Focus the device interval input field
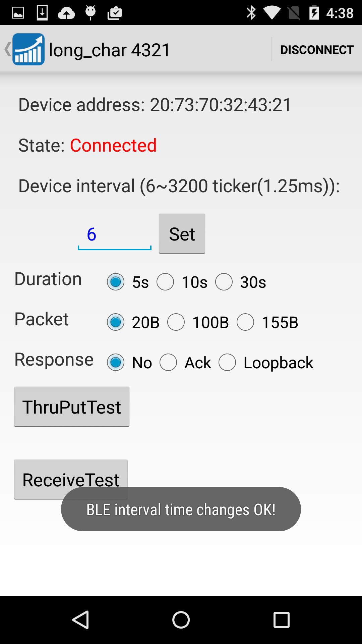Image resolution: width=362 pixels, height=644 pixels. point(114,234)
